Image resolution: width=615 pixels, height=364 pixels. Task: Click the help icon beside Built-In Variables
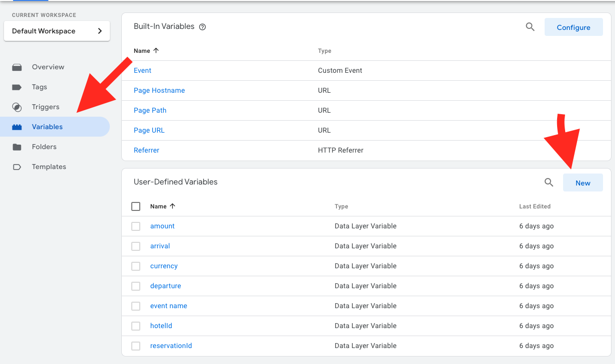pyautogui.click(x=202, y=27)
